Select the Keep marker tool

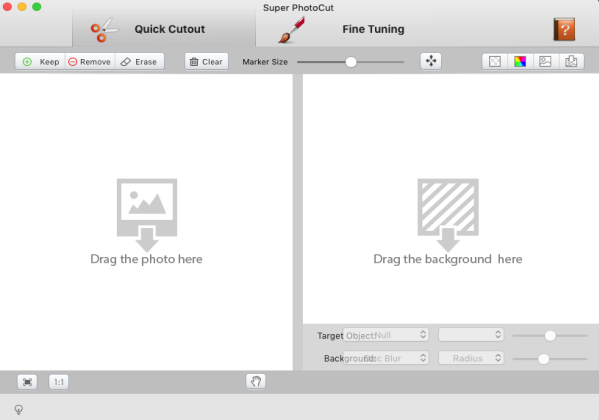click(40, 62)
